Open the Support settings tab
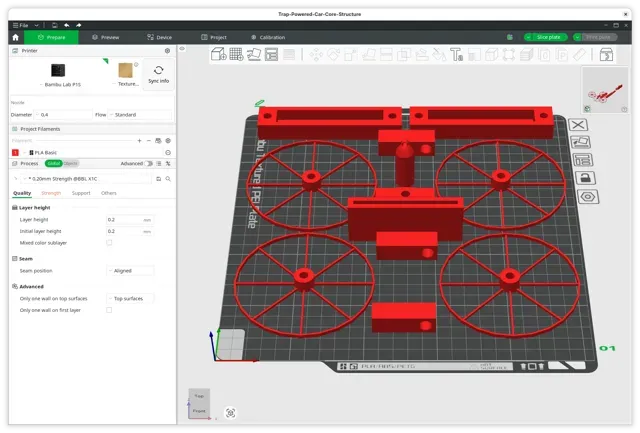This screenshot has width=640, height=433. coord(81,193)
